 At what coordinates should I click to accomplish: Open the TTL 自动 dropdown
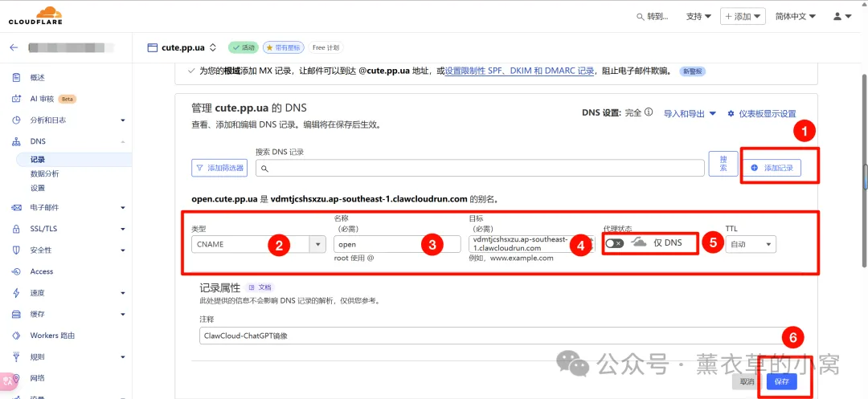(x=751, y=244)
